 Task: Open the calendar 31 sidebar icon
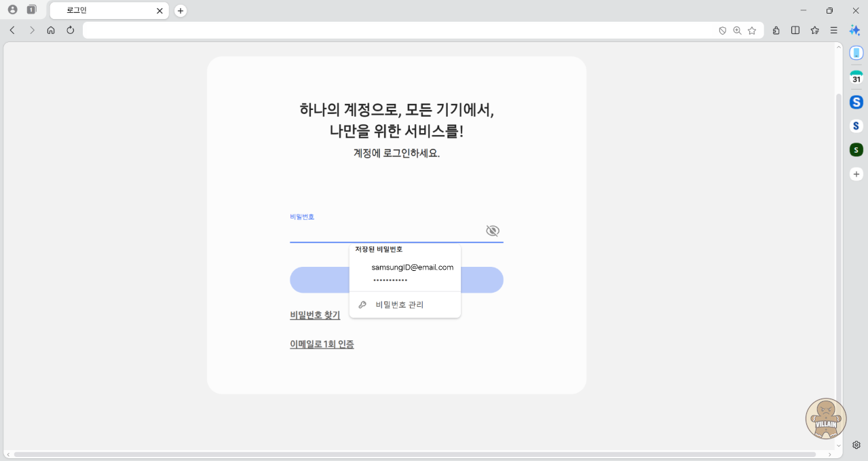pos(856,77)
